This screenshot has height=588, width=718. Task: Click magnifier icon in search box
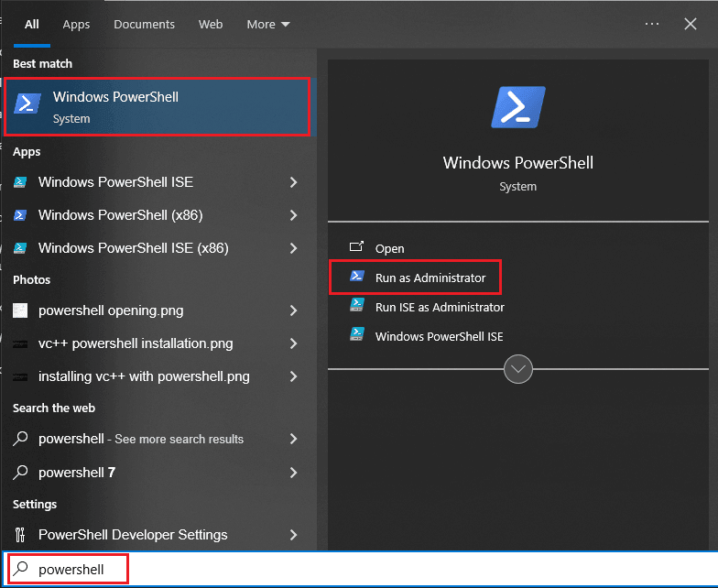coord(20,570)
